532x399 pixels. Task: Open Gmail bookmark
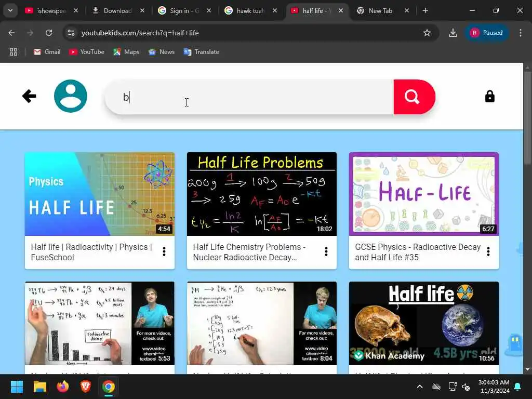(47, 52)
